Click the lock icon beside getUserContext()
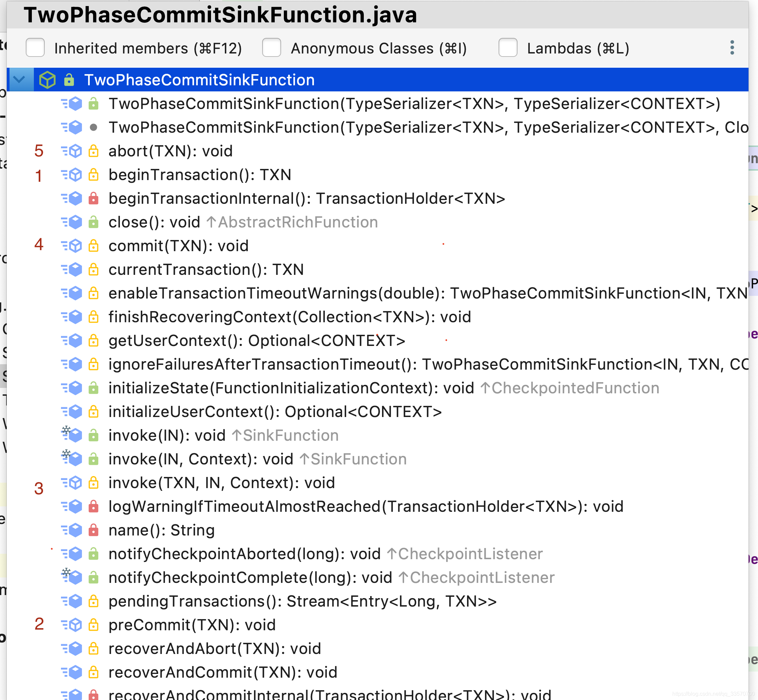 coord(93,341)
